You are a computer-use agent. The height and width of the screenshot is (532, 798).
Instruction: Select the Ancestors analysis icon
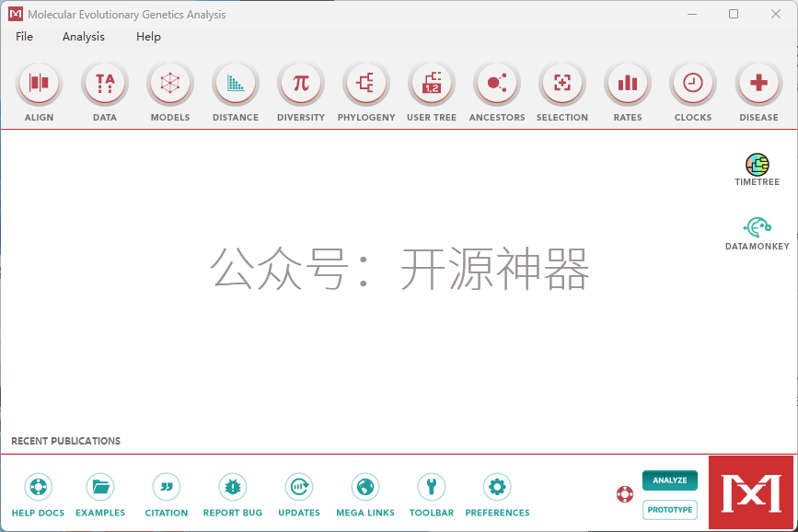(497, 83)
